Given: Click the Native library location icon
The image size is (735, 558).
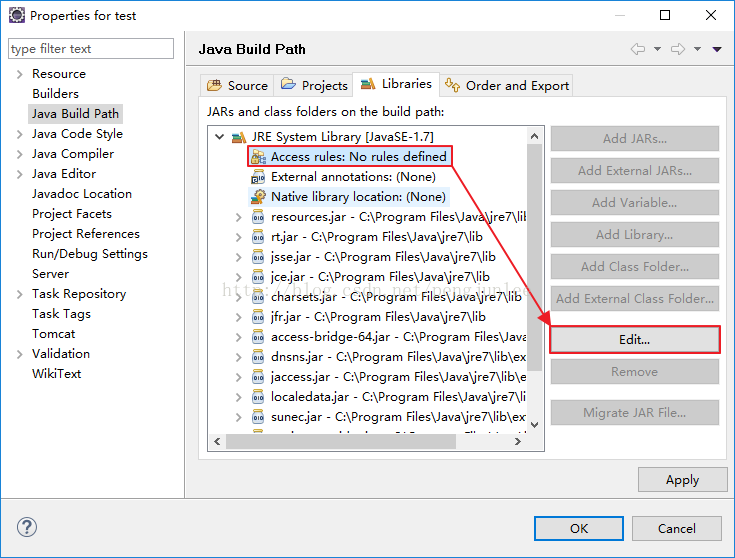Looking at the screenshot, I should point(258,197).
